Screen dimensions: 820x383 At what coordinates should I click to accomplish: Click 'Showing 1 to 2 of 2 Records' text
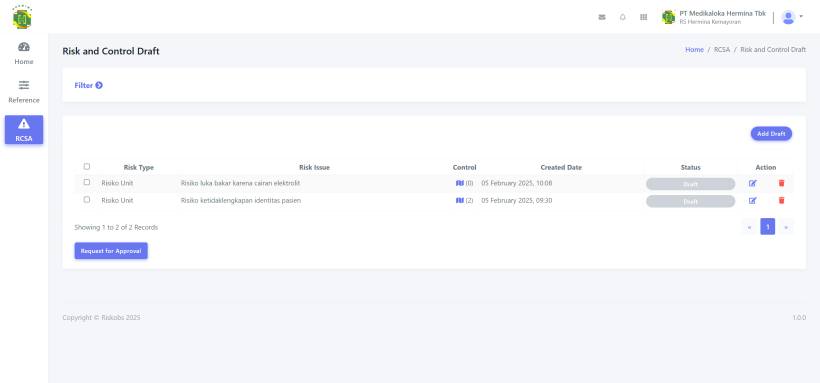(116, 228)
